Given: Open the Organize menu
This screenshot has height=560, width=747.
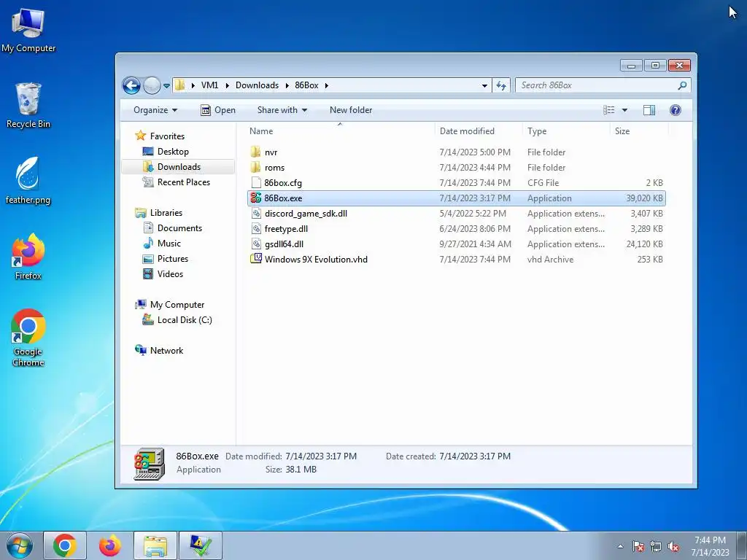Looking at the screenshot, I should [x=155, y=110].
